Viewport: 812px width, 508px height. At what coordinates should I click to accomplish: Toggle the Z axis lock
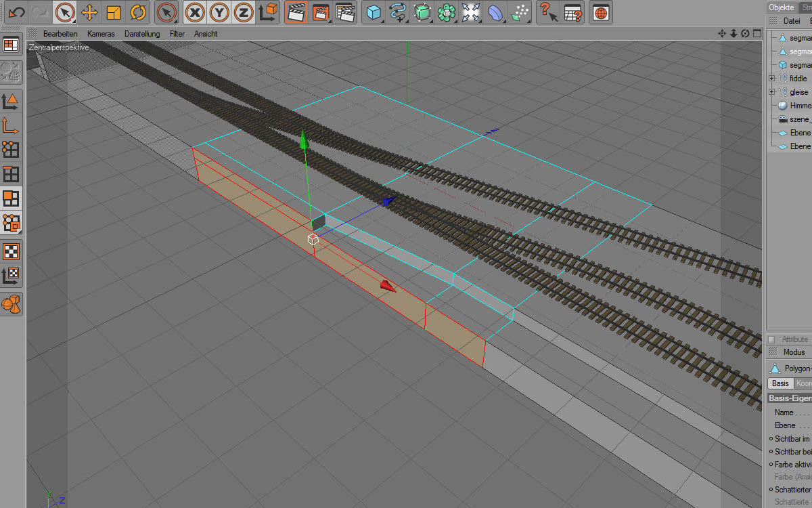pos(243,12)
